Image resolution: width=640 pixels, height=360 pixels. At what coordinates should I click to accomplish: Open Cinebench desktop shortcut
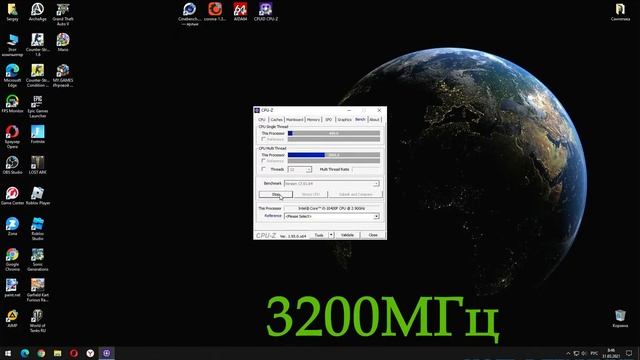click(x=189, y=14)
